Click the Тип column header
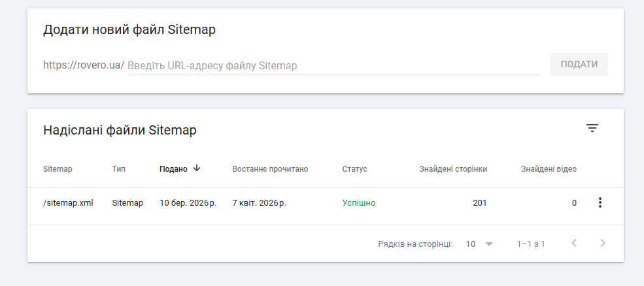Image resolution: width=644 pixels, height=286 pixels. pos(119,169)
